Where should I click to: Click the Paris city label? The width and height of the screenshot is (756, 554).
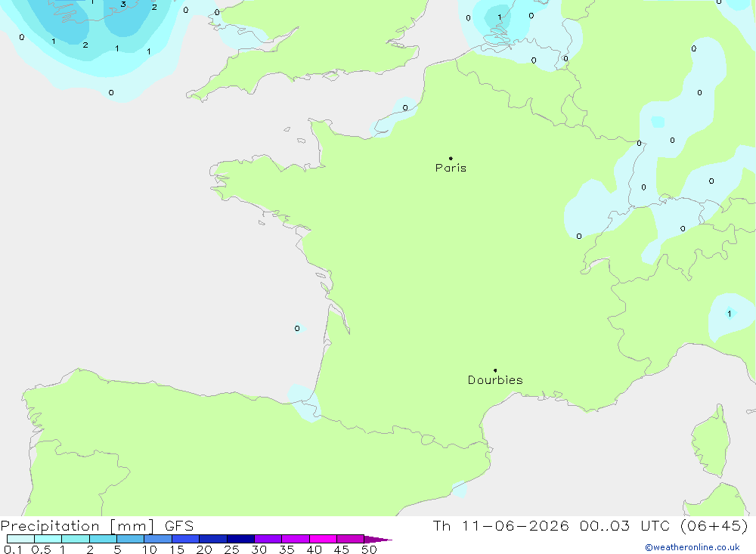[x=451, y=168]
